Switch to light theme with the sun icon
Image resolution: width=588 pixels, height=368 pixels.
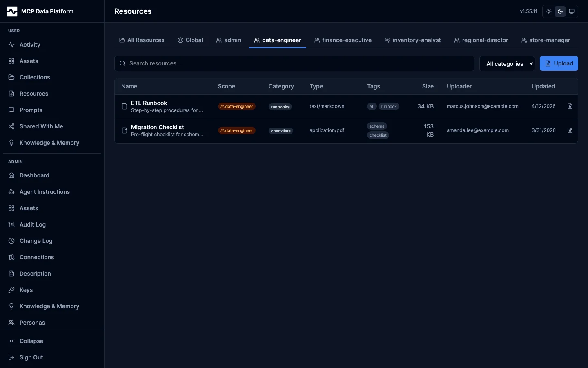point(548,11)
